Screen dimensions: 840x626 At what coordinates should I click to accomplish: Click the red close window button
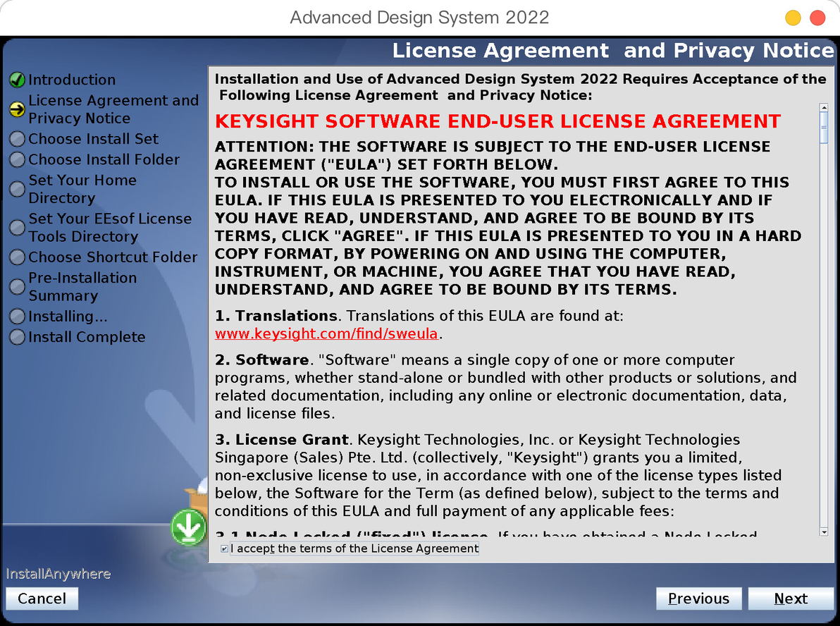pyautogui.click(x=817, y=18)
